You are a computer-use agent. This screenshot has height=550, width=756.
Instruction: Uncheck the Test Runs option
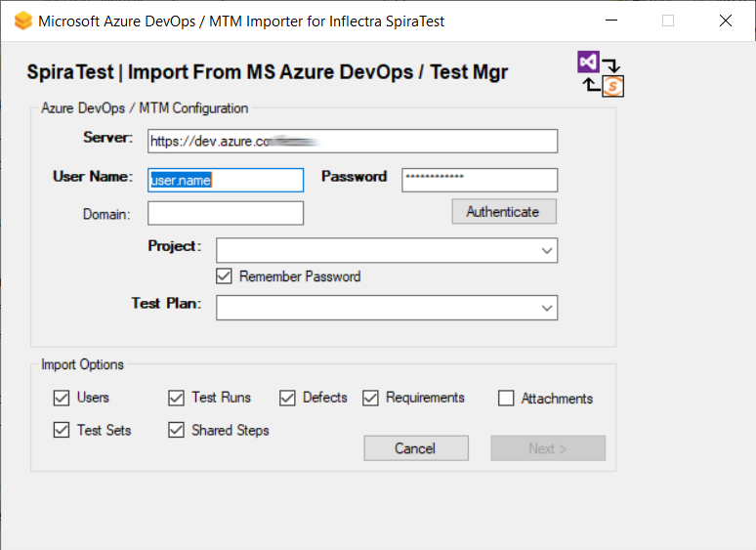click(x=176, y=398)
